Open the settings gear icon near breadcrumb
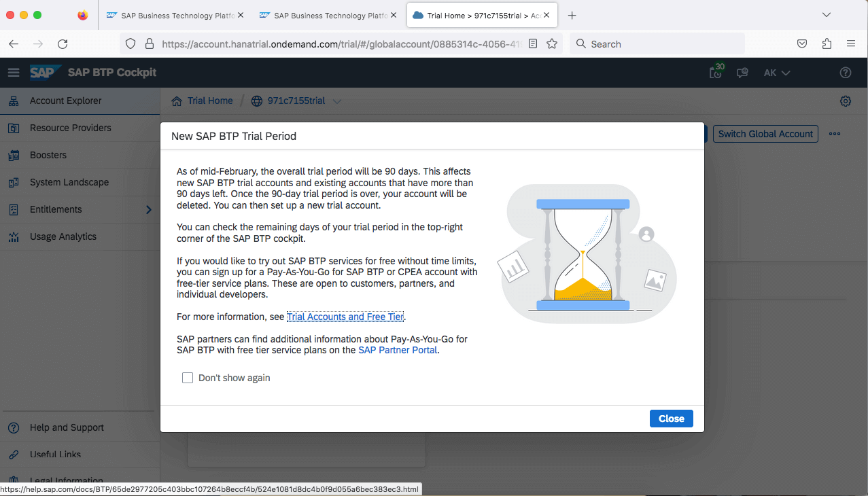 click(x=845, y=101)
